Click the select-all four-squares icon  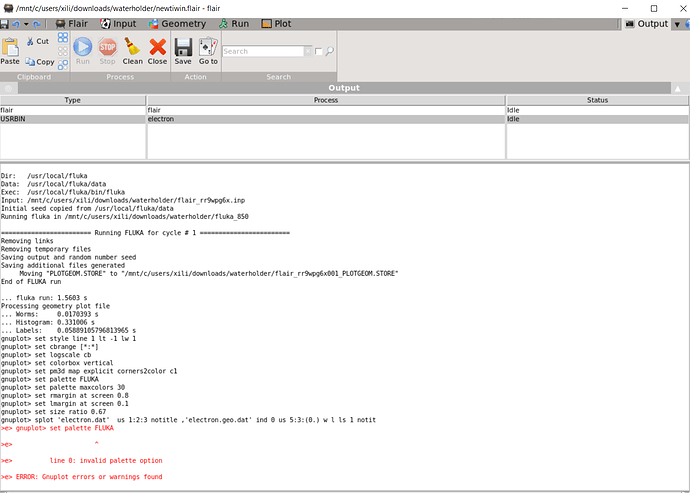(63, 37)
